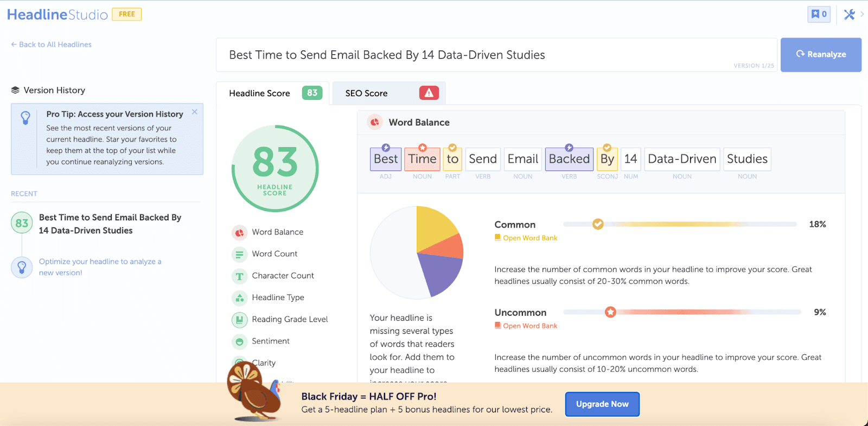Screen dimensions: 868x426
Task: Click the word chip 'Studies'
Action: tap(747, 159)
